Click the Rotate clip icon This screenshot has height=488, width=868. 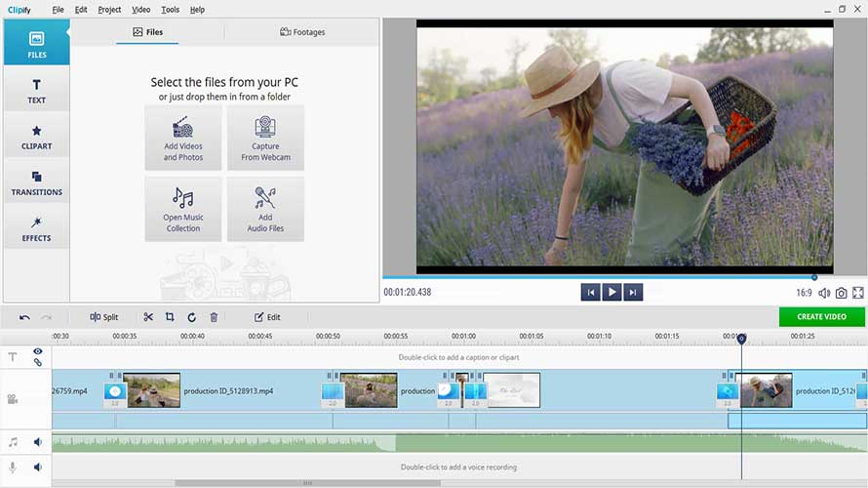tap(191, 317)
